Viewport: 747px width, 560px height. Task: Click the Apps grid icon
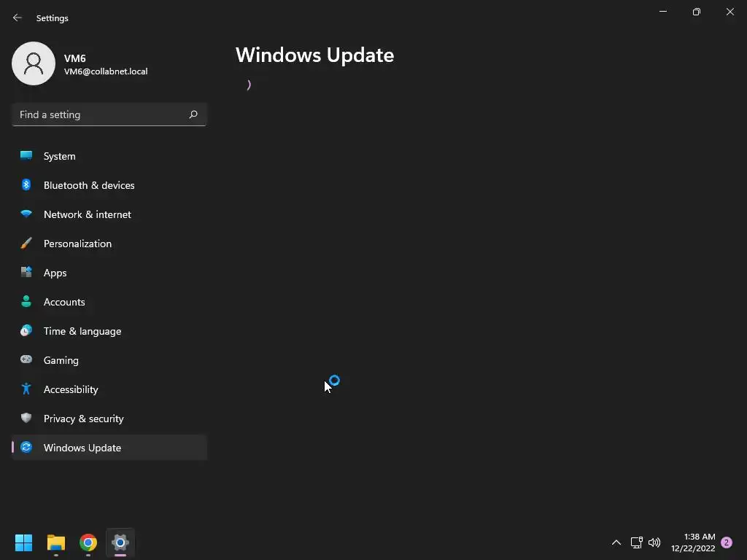click(26, 272)
